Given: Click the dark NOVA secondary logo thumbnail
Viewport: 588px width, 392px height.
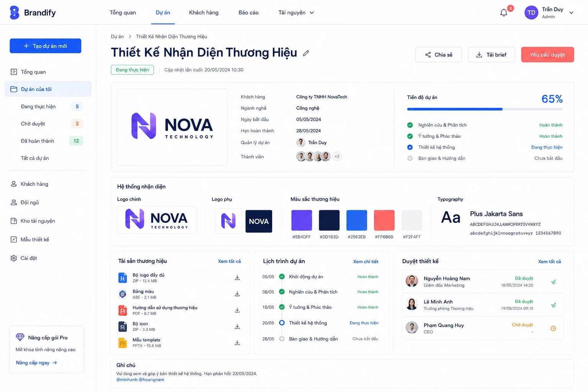Looking at the screenshot, I should point(259,221).
